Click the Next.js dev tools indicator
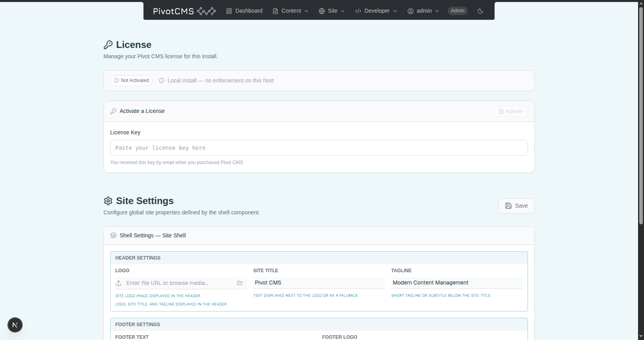This screenshot has height=340, width=644. [x=15, y=325]
